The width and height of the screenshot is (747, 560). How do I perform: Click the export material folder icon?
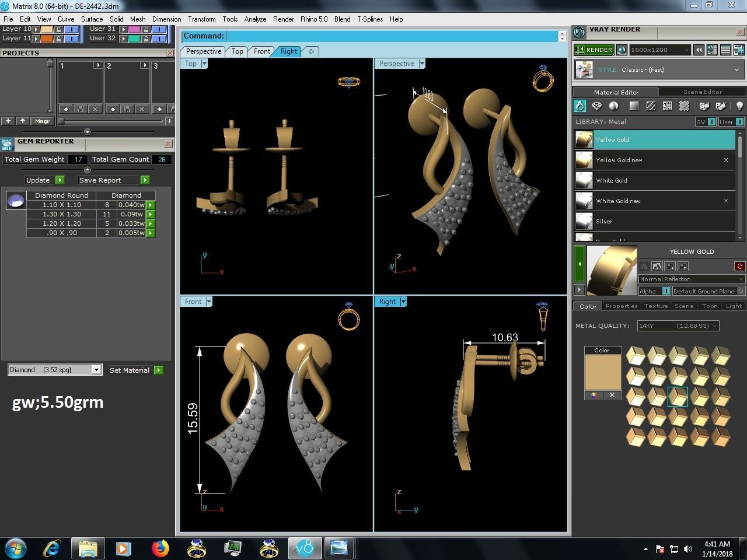click(670, 267)
